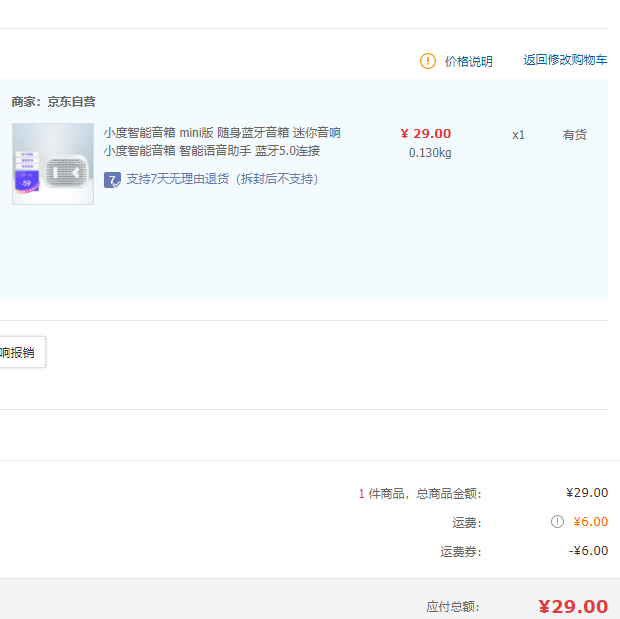Click the x1 quantity indicator
Image resolution: width=620 pixels, height=619 pixels.
click(518, 135)
